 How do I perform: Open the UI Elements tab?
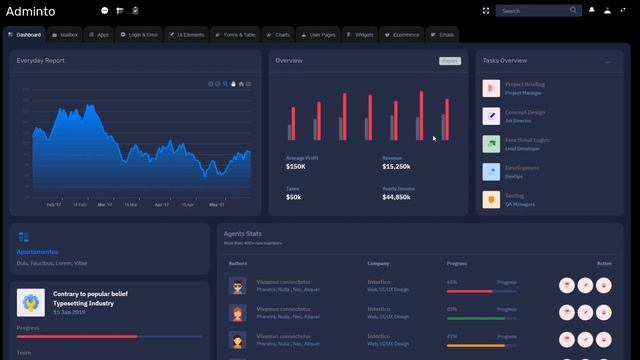point(187,35)
